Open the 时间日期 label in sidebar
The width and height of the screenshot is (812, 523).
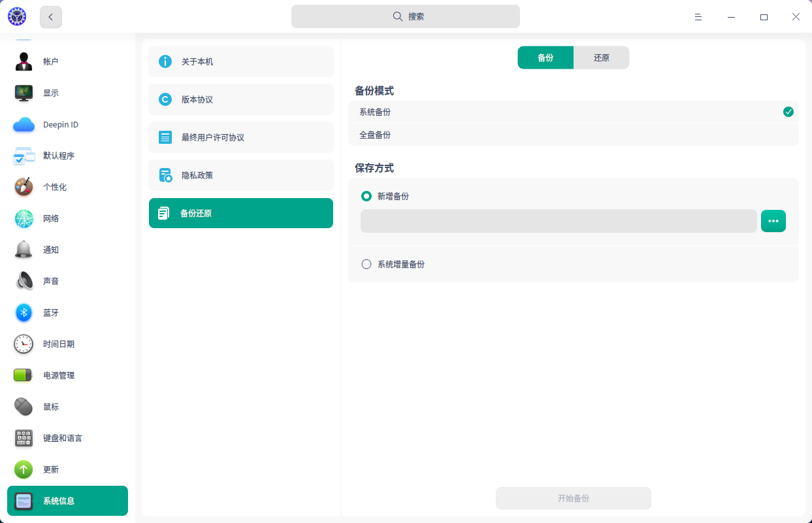[x=59, y=344]
